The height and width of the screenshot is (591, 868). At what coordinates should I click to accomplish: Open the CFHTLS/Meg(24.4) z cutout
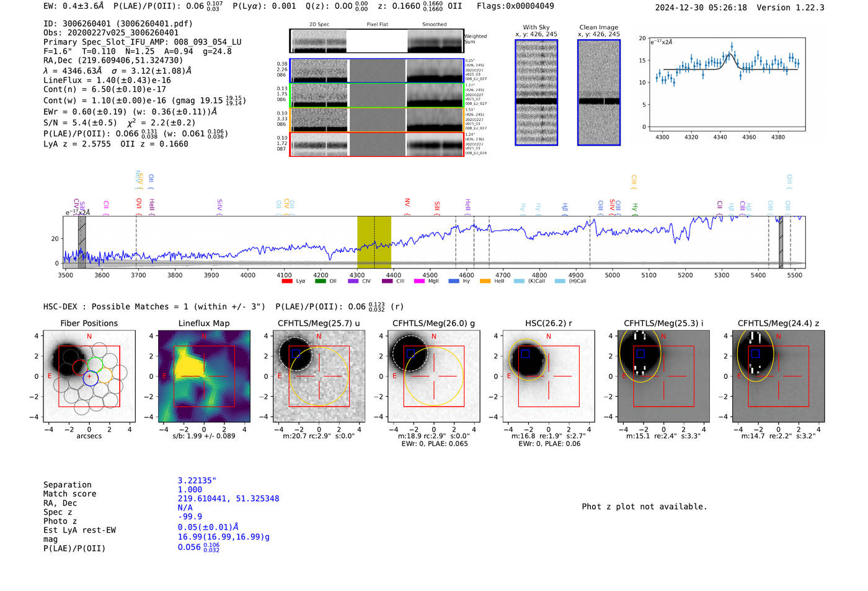click(779, 376)
